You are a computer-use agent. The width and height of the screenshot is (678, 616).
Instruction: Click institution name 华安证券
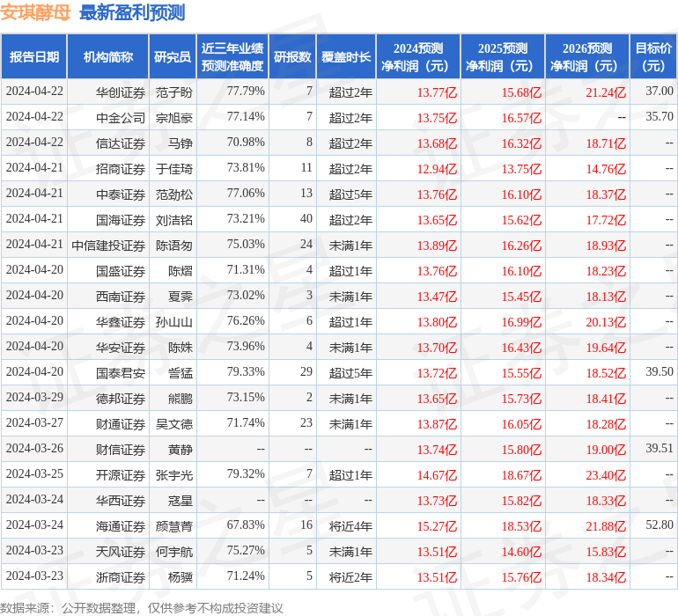point(121,347)
